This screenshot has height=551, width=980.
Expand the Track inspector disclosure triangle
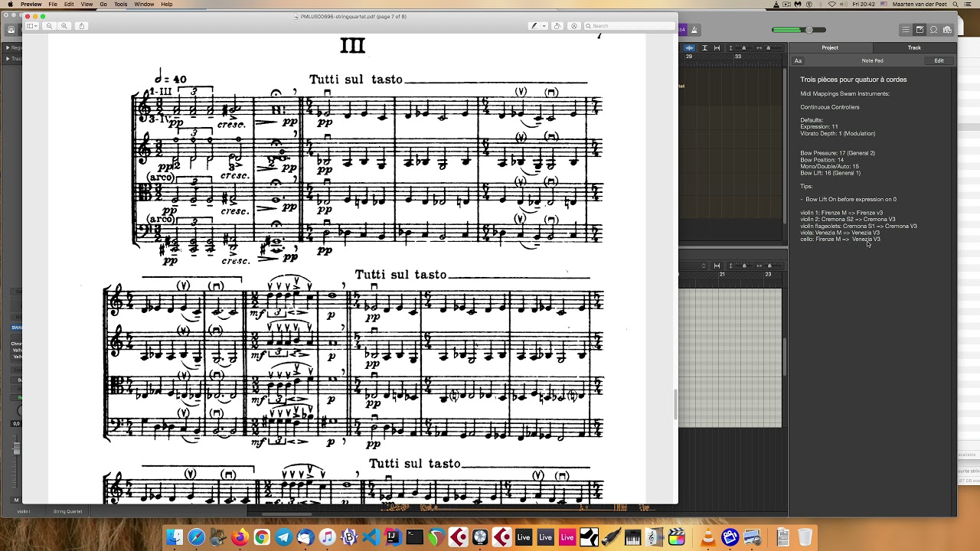pos(8,58)
